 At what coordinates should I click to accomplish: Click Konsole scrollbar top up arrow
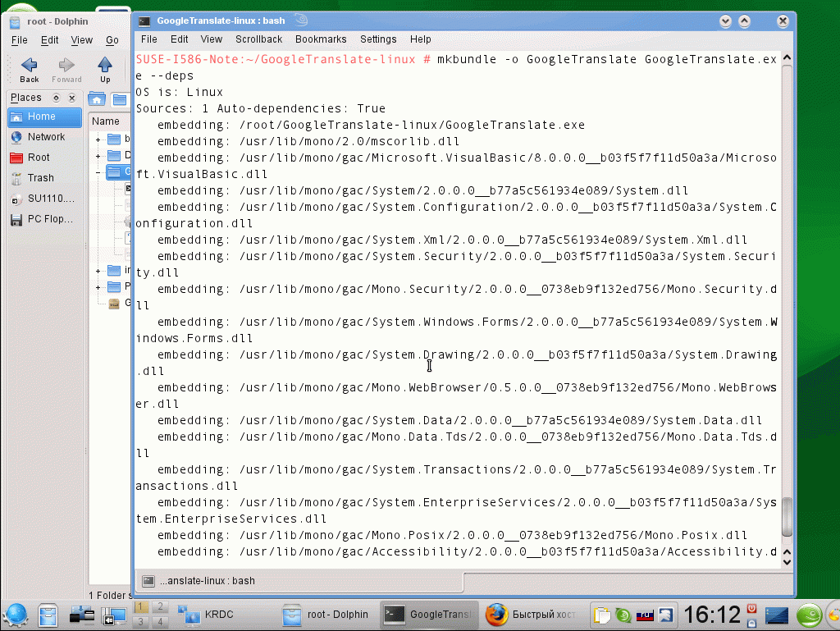click(x=787, y=57)
